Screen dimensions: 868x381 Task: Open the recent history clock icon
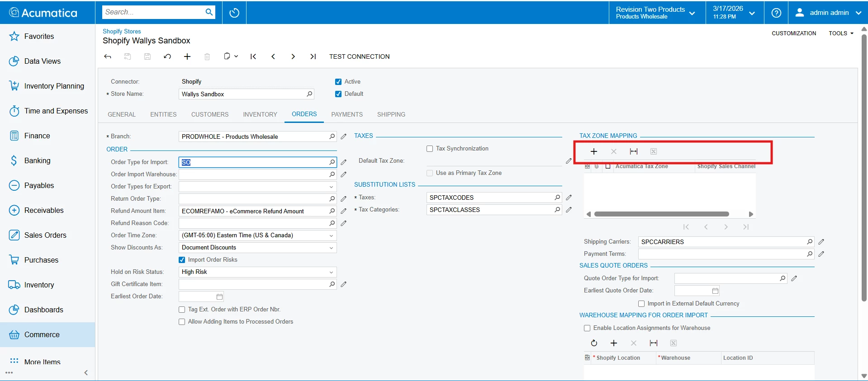pyautogui.click(x=234, y=13)
